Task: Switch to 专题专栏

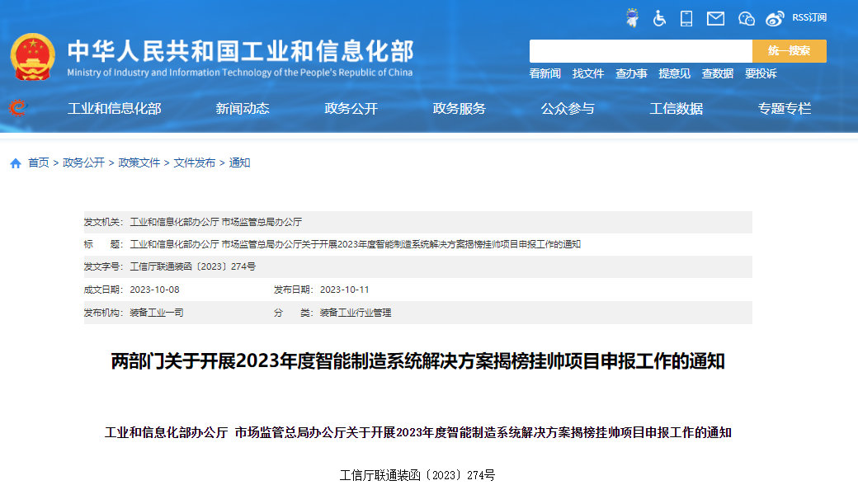Action: click(783, 108)
